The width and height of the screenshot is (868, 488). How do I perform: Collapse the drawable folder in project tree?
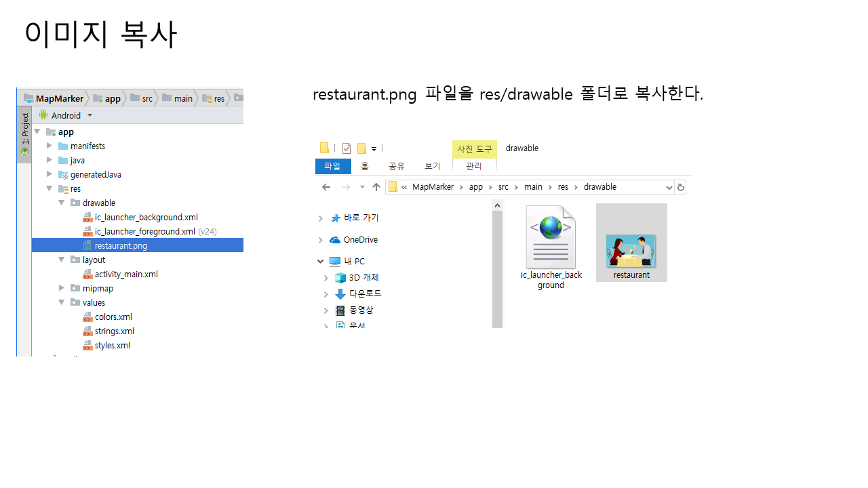(x=62, y=203)
